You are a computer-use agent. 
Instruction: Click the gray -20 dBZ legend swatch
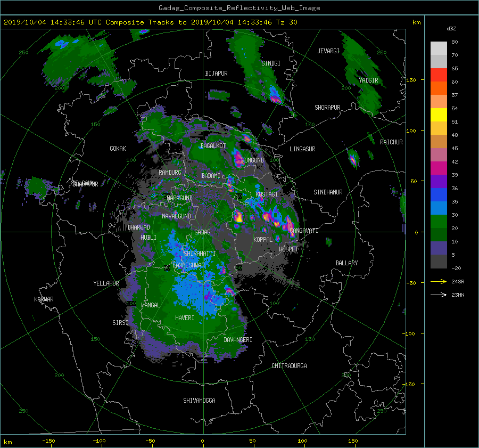point(439,262)
